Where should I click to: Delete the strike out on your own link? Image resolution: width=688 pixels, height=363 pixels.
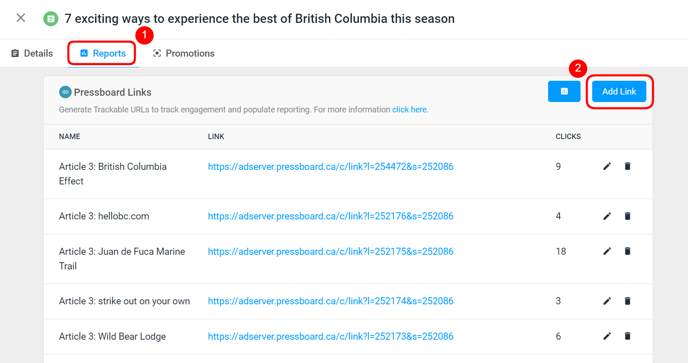coord(627,301)
